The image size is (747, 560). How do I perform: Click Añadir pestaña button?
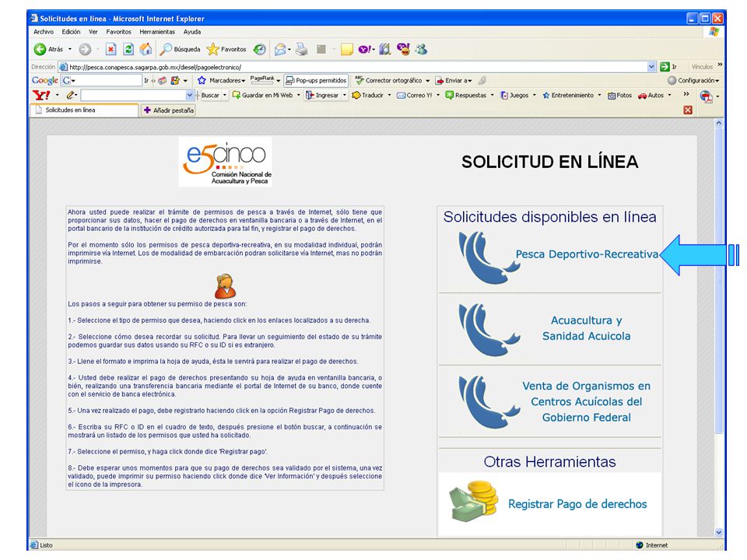[x=169, y=110]
